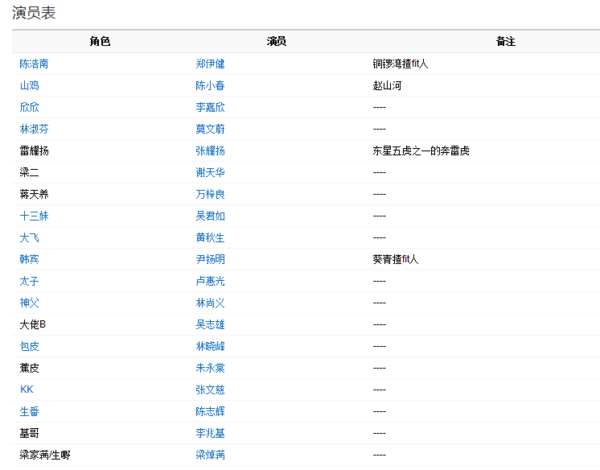Open 吴志雄 actor link

(x=210, y=325)
